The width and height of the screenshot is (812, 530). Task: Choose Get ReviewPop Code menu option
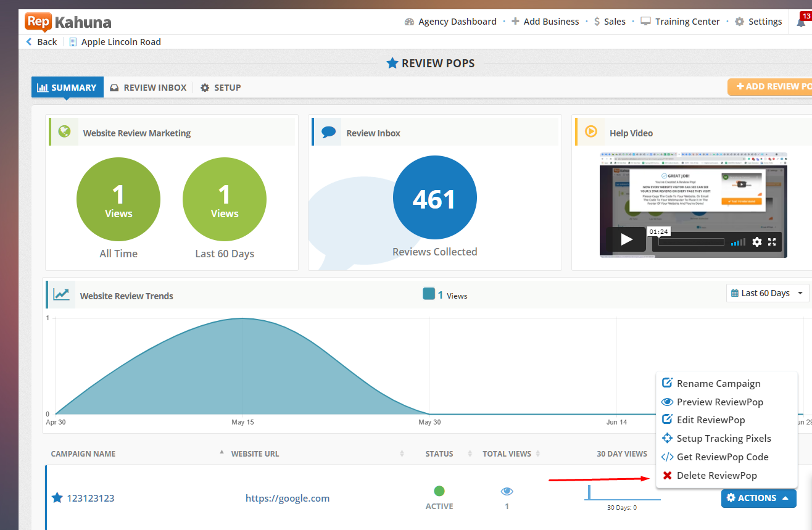722,457
